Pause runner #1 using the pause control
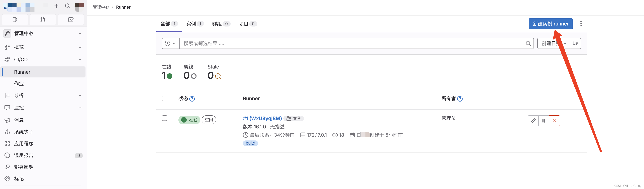 tap(544, 121)
